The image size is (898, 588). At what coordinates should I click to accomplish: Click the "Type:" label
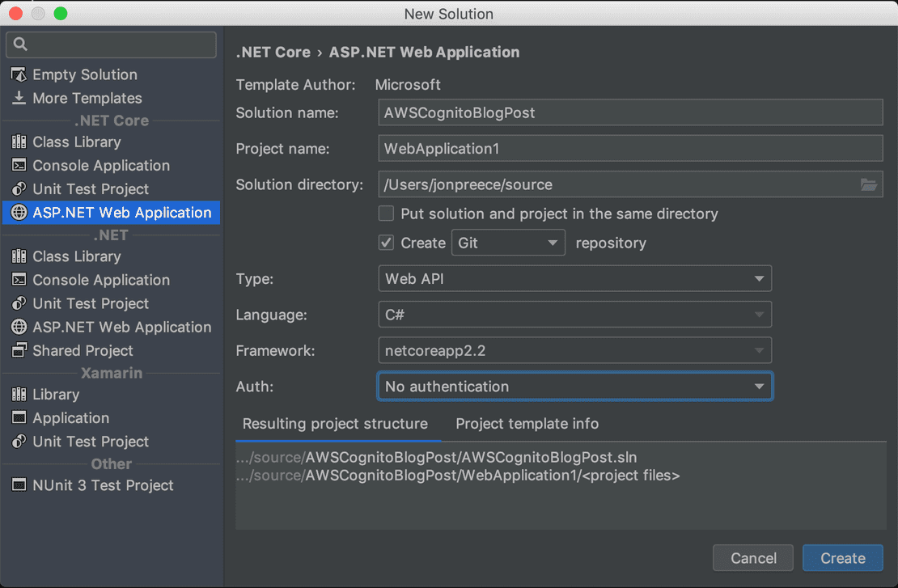[x=255, y=279]
